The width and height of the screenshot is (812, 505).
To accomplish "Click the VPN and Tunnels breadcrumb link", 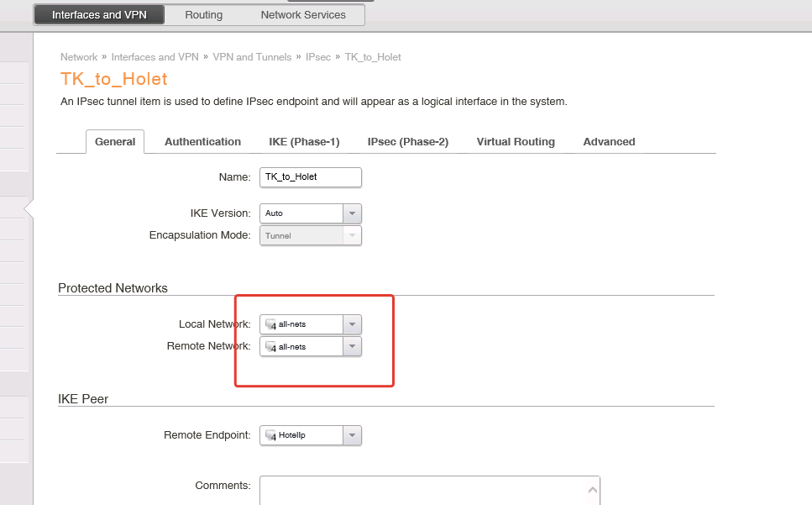I will [x=252, y=57].
